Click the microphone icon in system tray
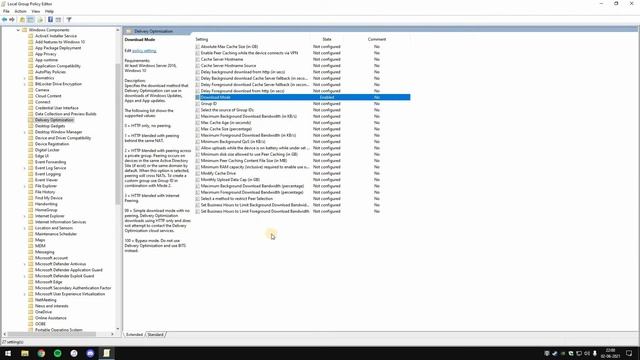This screenshot has width=640, height=360. (595, 353)
